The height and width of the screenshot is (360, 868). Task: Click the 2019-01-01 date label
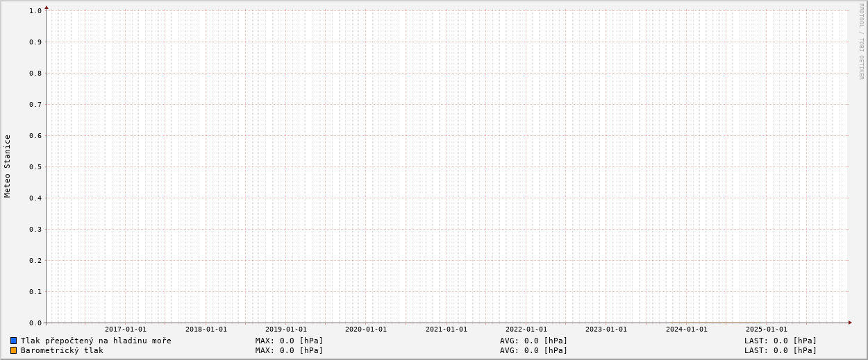pos(285,329)
